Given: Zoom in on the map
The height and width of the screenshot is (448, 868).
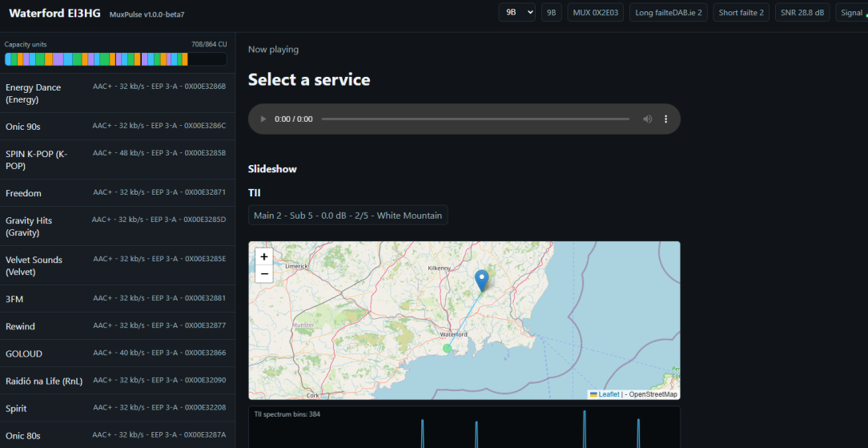Looking at the screenshot, I should tap(264, 256).
